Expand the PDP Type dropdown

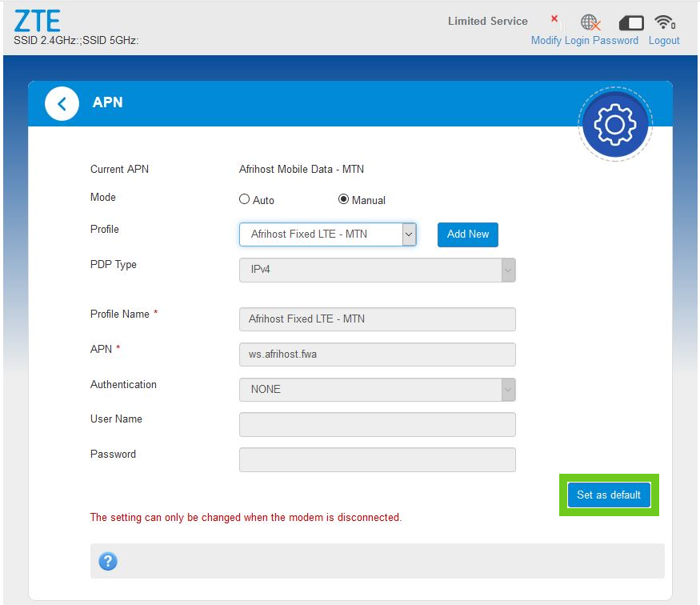[377, 270]
